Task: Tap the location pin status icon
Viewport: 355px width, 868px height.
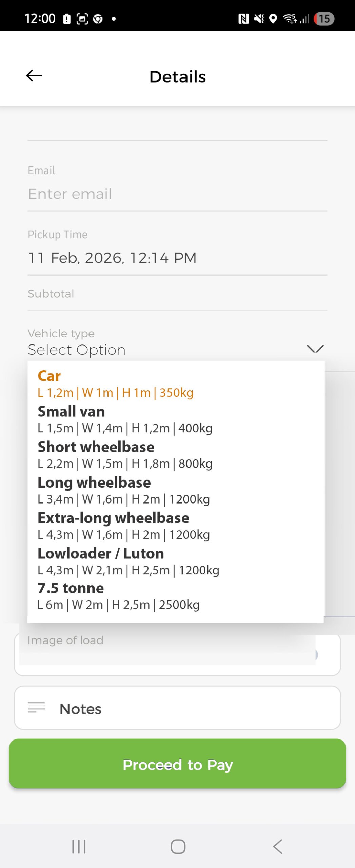Action: point(273,19)
